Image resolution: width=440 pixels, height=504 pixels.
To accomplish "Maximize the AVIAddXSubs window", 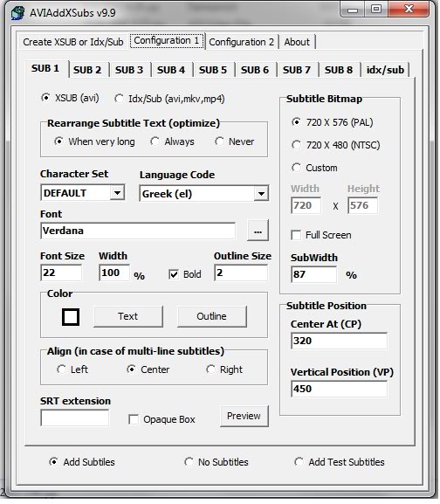I will [x=376, y=10].
